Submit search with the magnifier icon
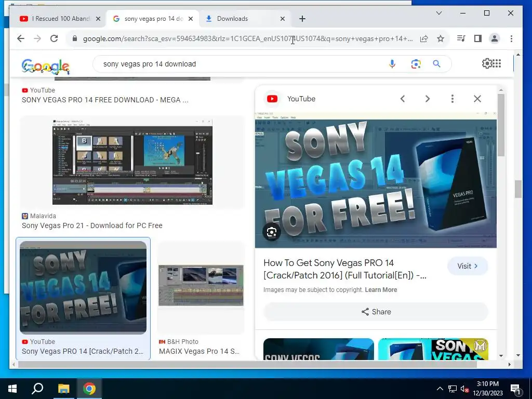Screen dimensions: 532x399 (x=436, y=64)
